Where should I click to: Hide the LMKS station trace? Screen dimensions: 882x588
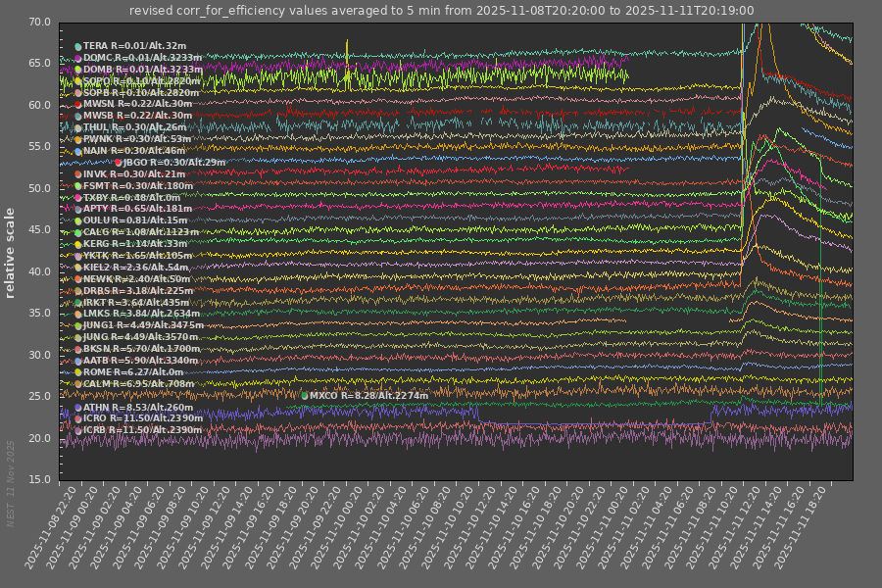click(78, 314)
